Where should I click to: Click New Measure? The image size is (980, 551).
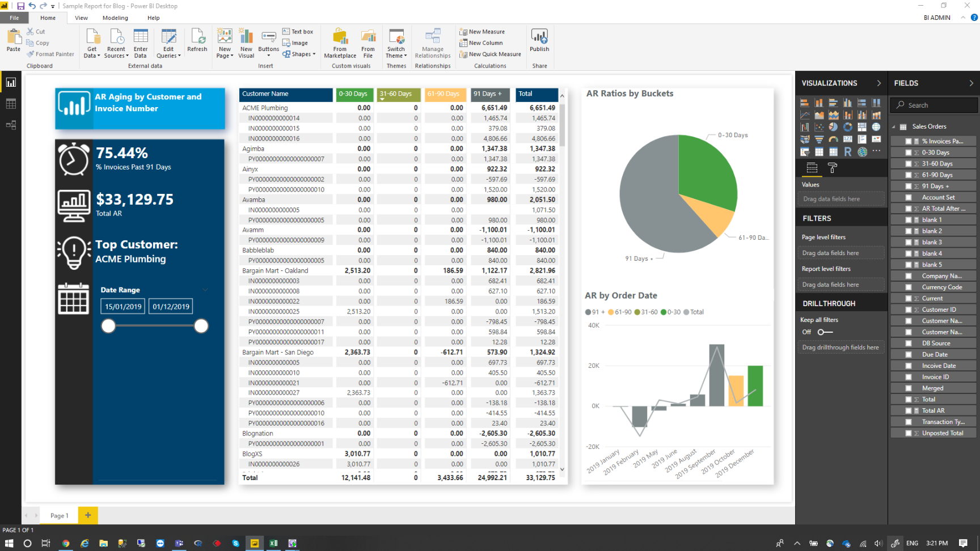click(483, 32)
